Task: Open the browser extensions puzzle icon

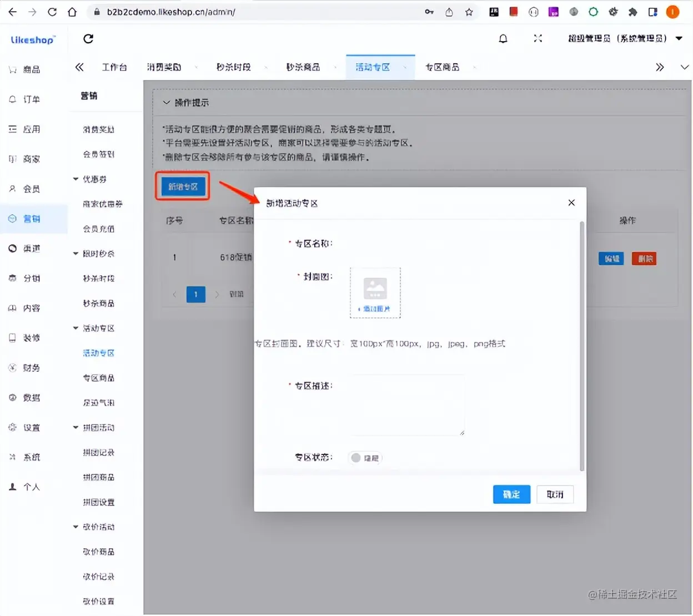Action: (x=632, y=12)
